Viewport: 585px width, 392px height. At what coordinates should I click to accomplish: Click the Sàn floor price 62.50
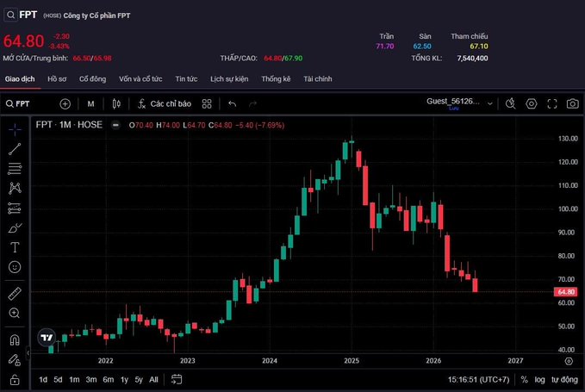[x=422, y=47]
